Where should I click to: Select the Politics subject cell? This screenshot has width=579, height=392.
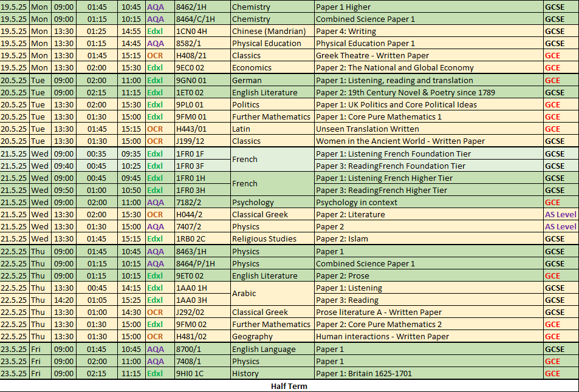tap(272, 104)
